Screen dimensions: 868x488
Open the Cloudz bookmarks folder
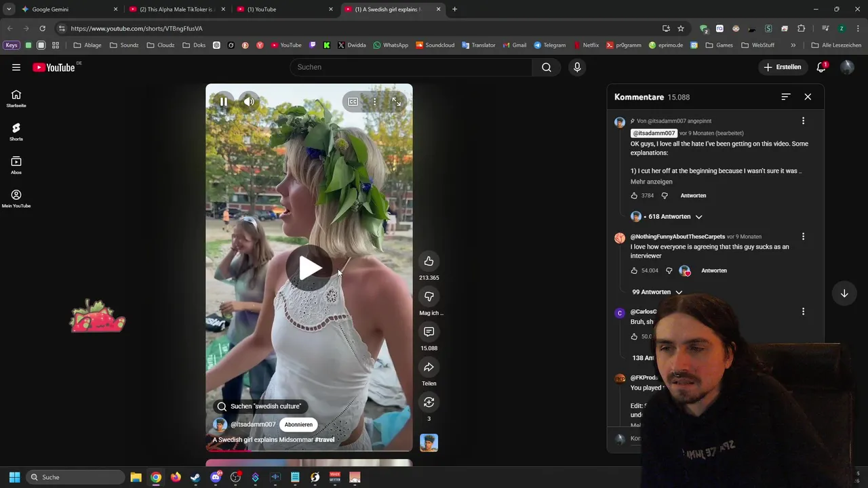tap(161, 45)
